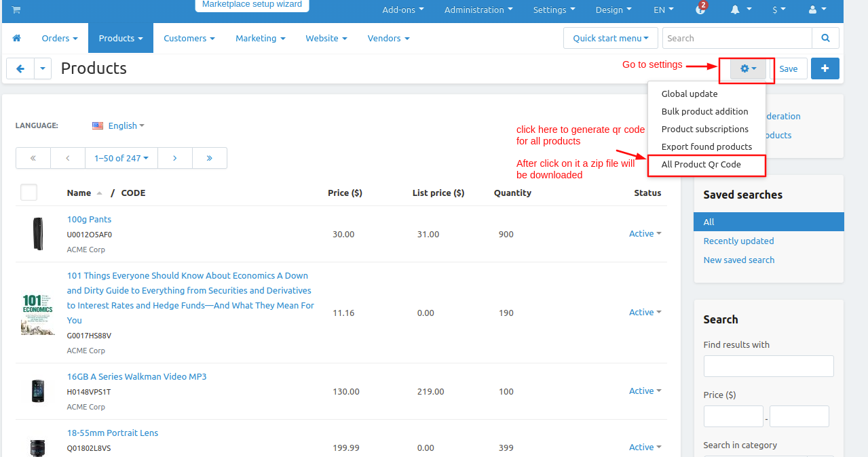Click the blue plus add product button

[825, 68]
